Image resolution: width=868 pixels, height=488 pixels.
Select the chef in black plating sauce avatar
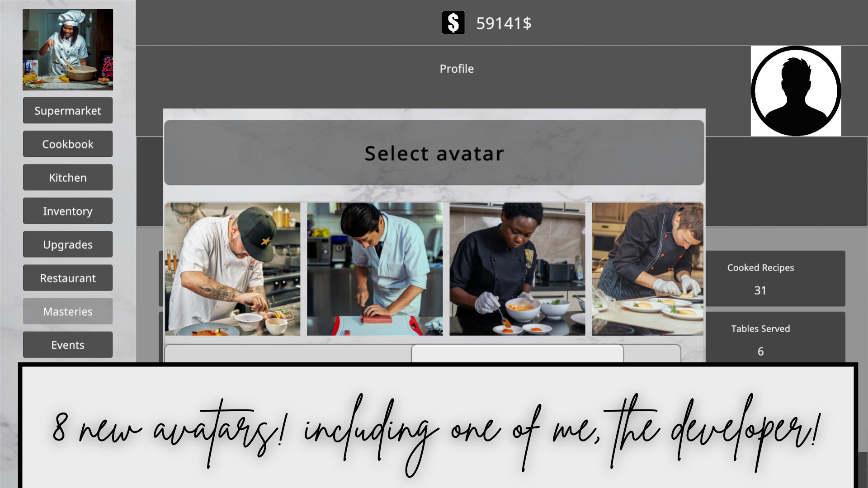(517, 269)
